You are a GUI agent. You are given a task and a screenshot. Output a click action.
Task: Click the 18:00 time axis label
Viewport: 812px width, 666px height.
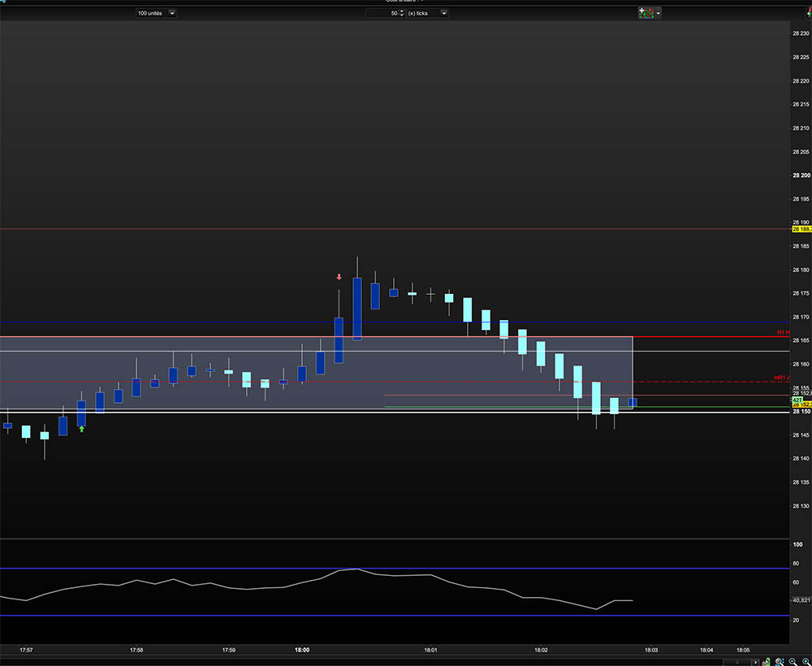click(302, 650)
